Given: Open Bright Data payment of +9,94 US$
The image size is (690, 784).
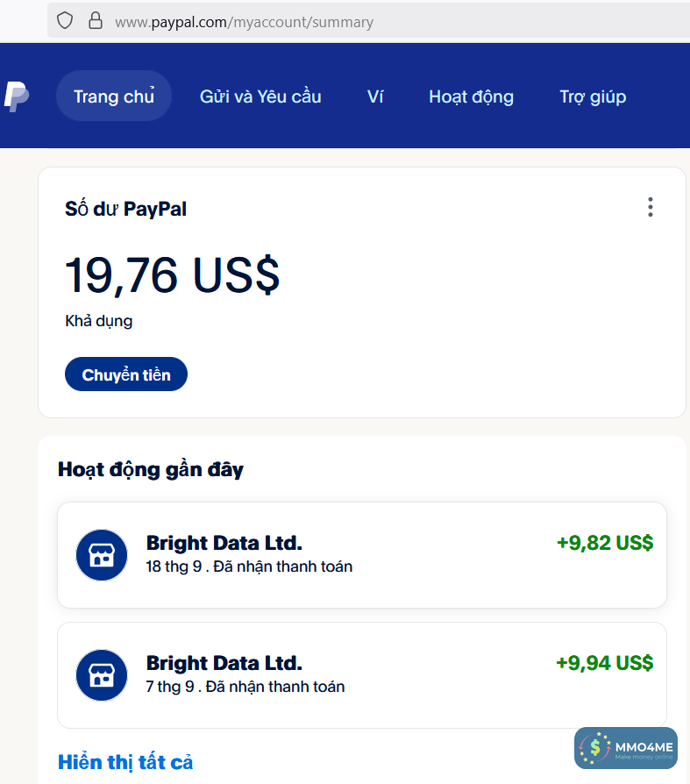Looking at the screenshot, I should tap(362, 675).
